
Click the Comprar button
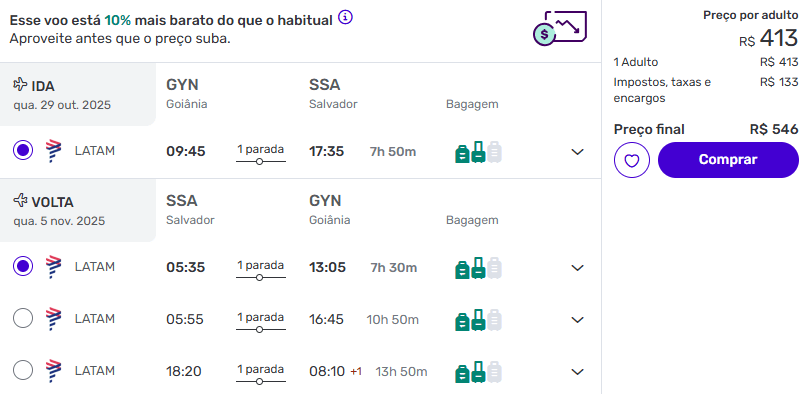point(728,160)
